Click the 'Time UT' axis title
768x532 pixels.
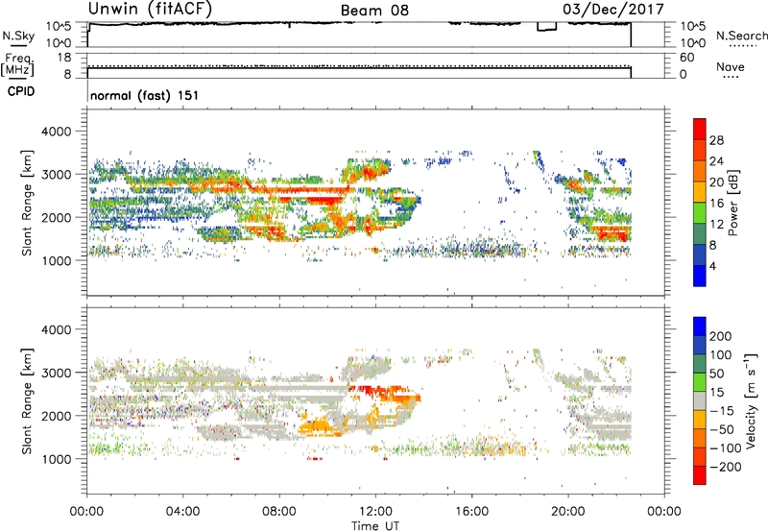point(375,526)
